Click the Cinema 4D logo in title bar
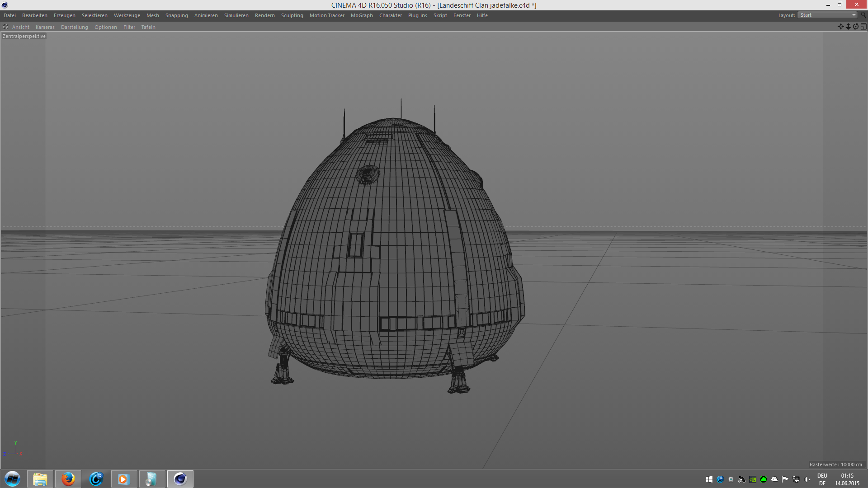The image size is (868, 488). [x=5, y=5]
